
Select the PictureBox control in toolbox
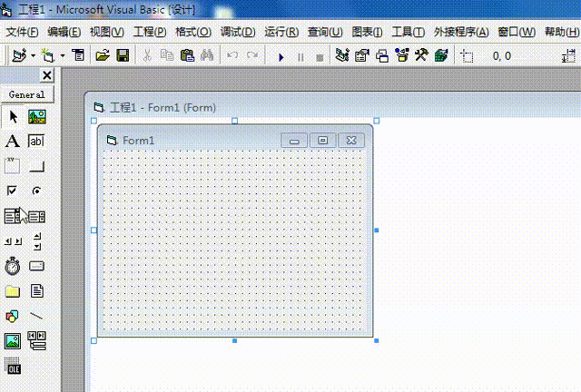coord(37,117)
